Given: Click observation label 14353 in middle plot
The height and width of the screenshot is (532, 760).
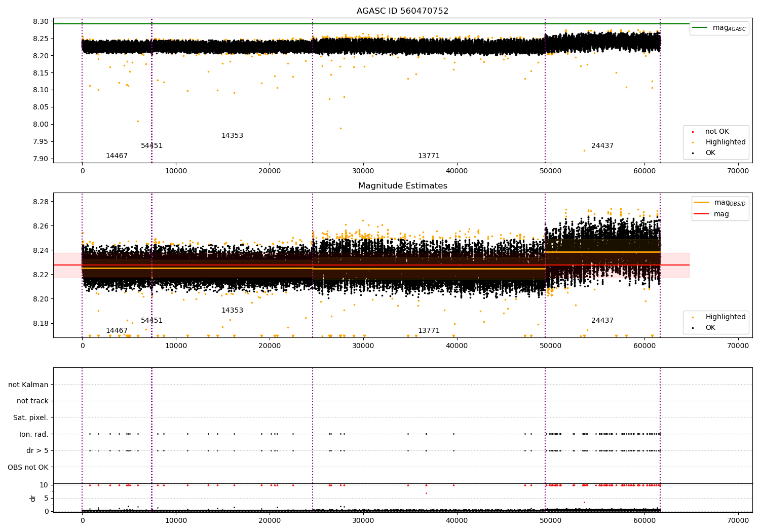Looking at the screenshot, I should coord(232,310).
